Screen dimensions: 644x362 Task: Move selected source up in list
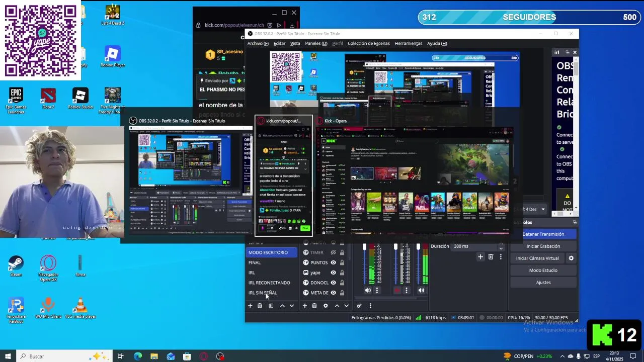337,306
